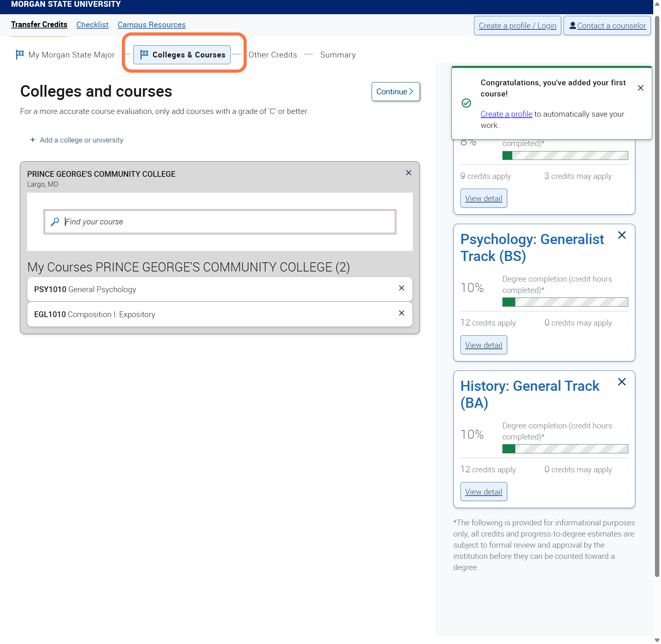Click the search magnifier icon in course field
661x644 pixels.
pyautogui.click(x=55, y=222)
